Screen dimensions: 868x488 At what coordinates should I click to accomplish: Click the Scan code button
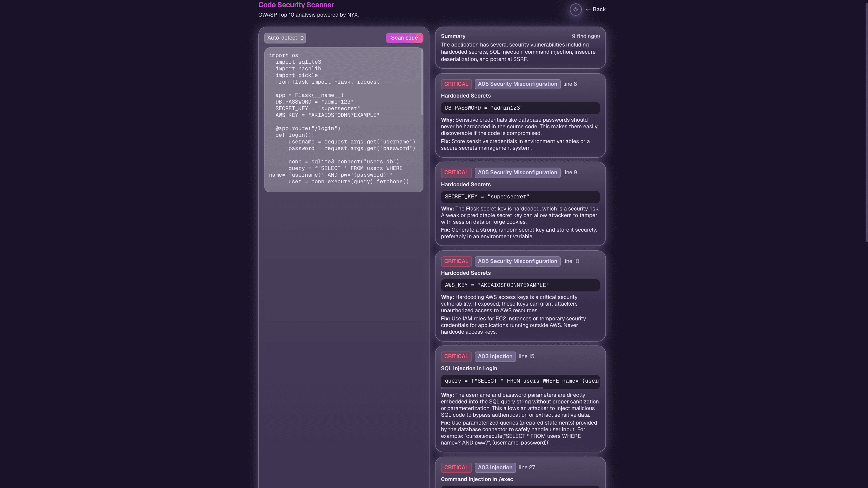point(404,38)
